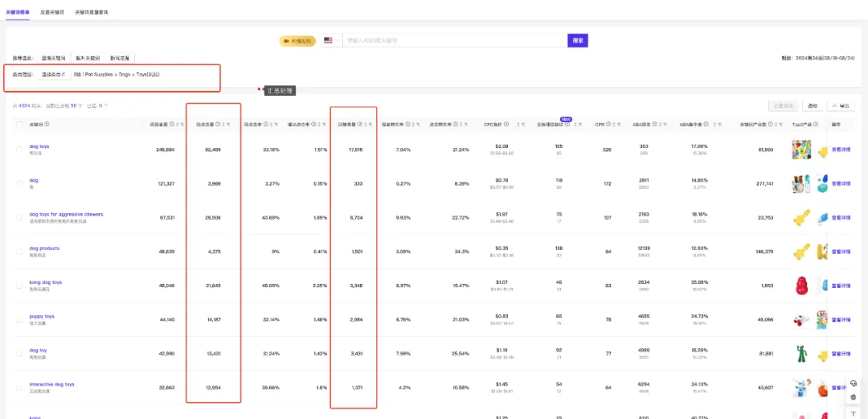Open filter icon on ABA排名 column

[x=665, y=124]
